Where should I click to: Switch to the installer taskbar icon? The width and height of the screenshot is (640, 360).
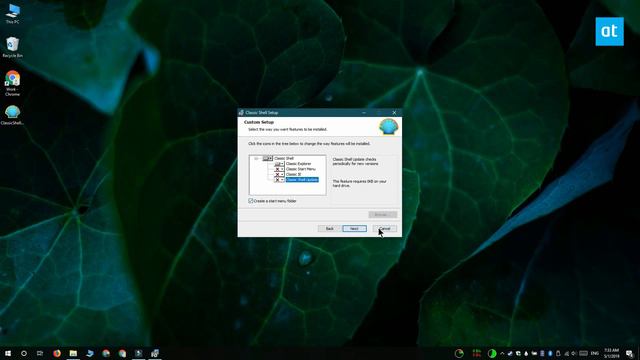coord(155,353)
